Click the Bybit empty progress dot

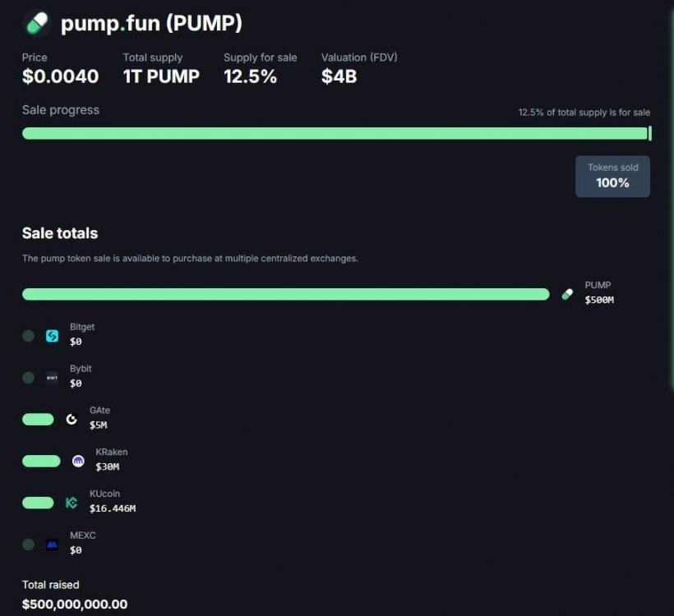point(28,378)
